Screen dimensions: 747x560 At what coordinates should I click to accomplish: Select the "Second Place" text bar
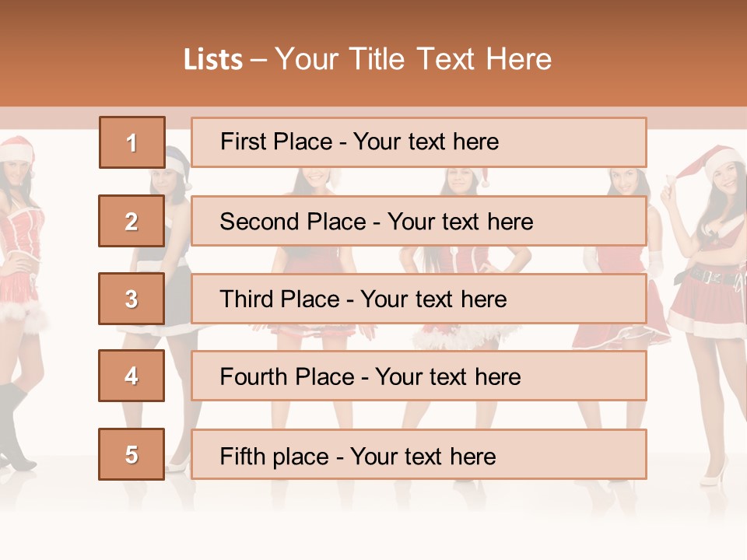tap(419, 221)
